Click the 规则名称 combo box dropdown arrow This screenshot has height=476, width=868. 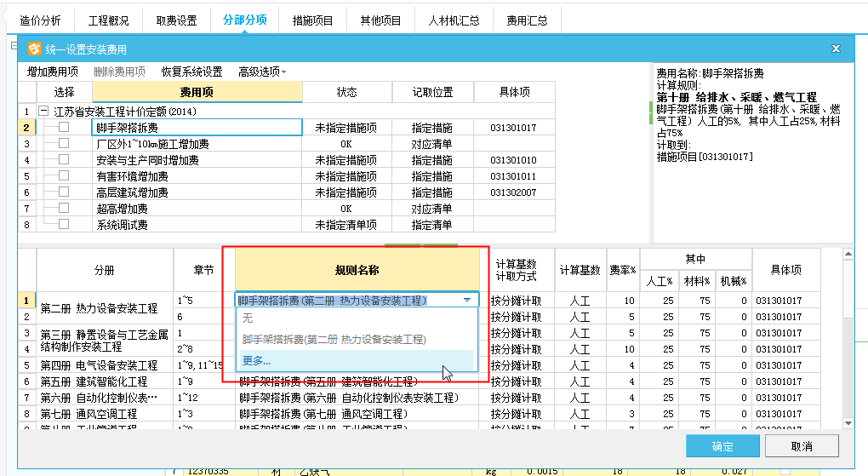click(466, 301)
